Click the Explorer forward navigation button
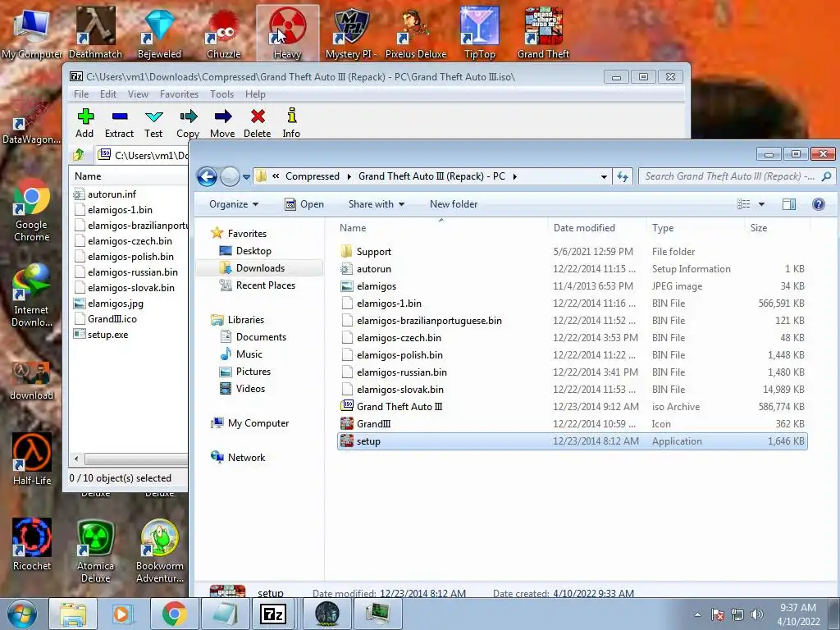The width and height of the screenshot is (840, 630). click(x=230, y=176)
